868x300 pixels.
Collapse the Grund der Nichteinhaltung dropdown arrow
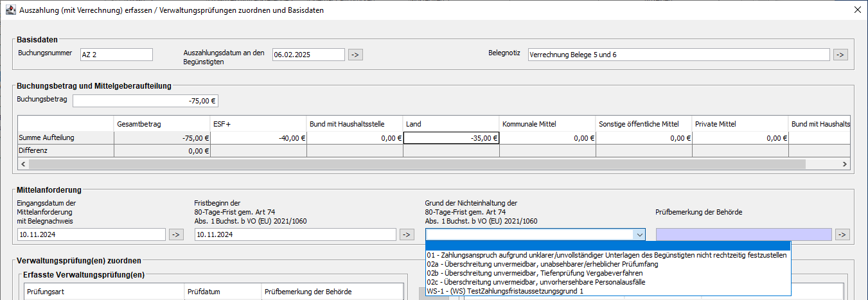tap(639, 235)
